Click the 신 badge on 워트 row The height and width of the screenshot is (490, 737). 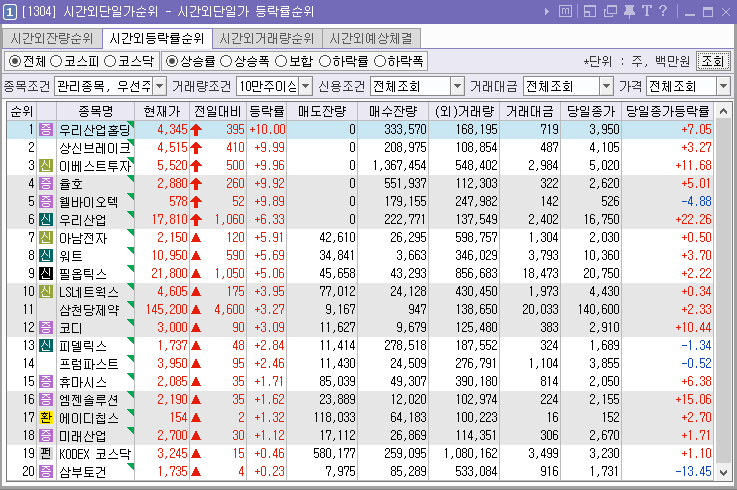(x=46, y=255)
